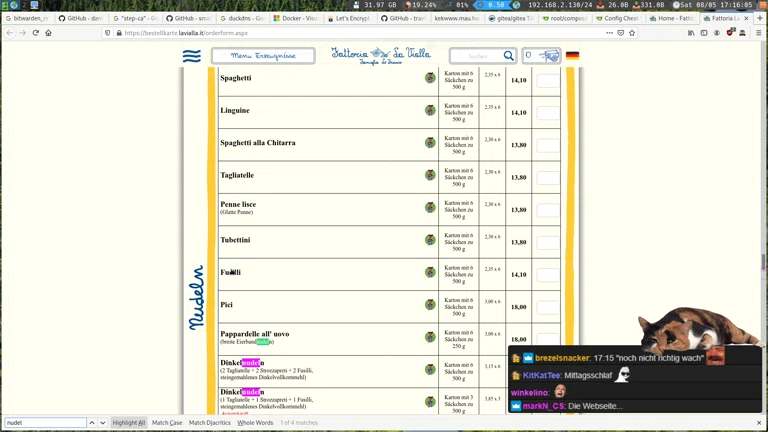
Task: Toggle Match Diacritics in find bar
Action: point(210,422)
